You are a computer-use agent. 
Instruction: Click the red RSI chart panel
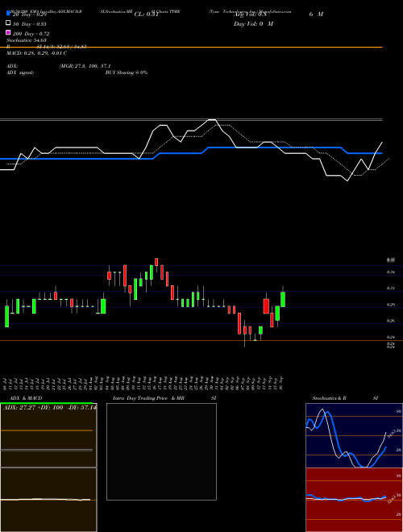[354, 500]
